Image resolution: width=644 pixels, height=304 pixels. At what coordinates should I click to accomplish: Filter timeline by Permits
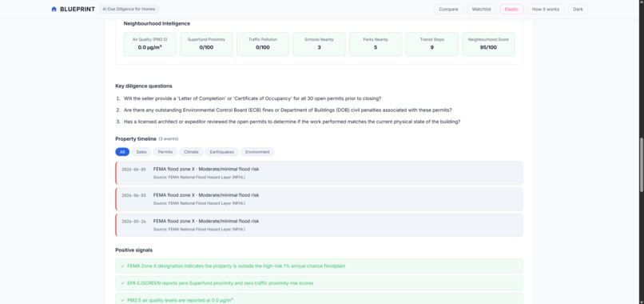165,152
